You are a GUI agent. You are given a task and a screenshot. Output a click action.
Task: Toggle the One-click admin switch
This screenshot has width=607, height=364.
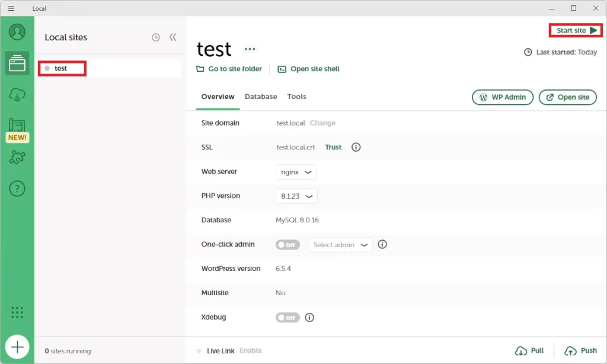click(x=287, y=245)
